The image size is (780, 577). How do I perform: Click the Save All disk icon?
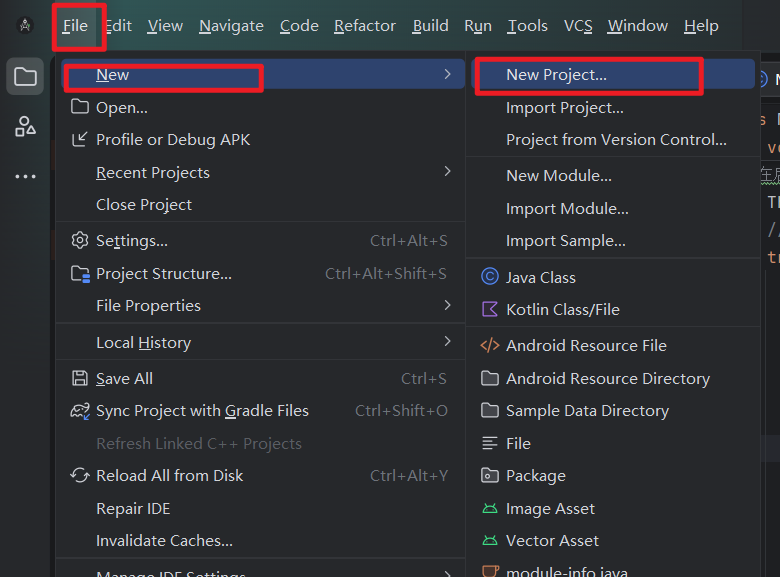[80, 379]
